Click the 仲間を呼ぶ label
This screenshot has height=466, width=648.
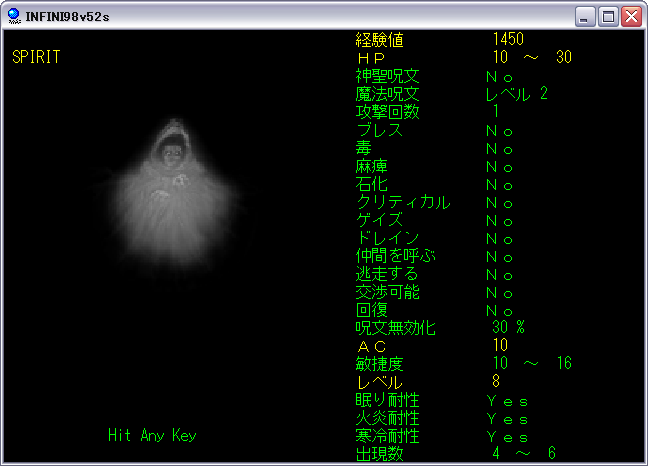pos(395,256)
